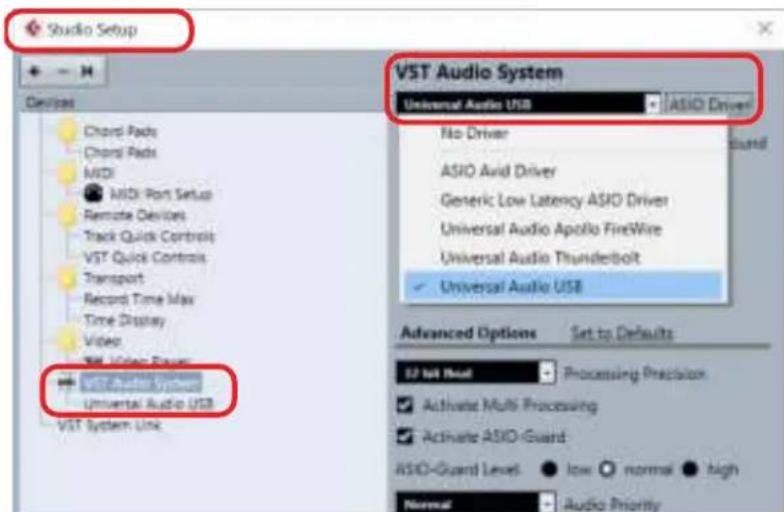
Task: Click the Transport folder icon
Action: 67,278
